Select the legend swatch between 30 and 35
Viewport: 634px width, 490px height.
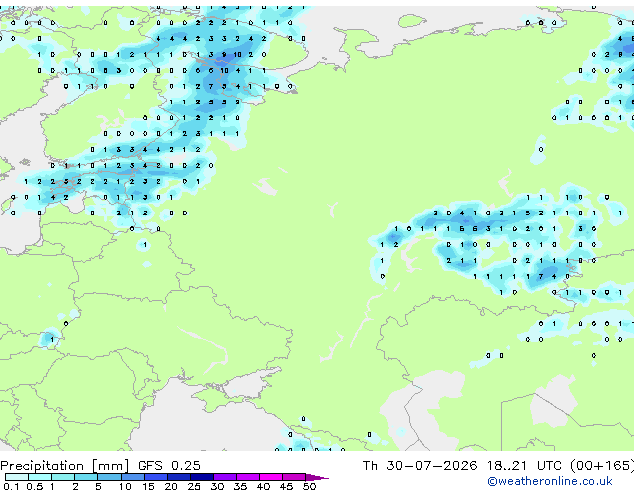(225, 477)
